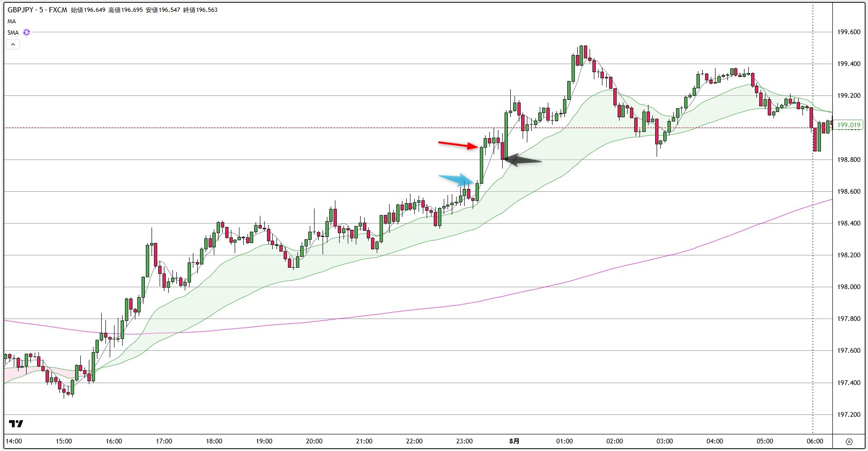
Task: Click the 15:00 label on time axis
Action: [64, 441]
